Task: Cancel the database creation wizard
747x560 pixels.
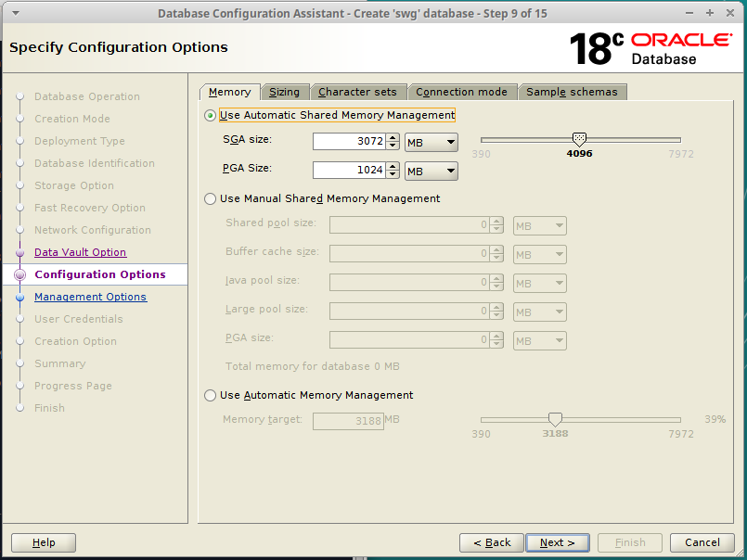Action: click(702, 543)
